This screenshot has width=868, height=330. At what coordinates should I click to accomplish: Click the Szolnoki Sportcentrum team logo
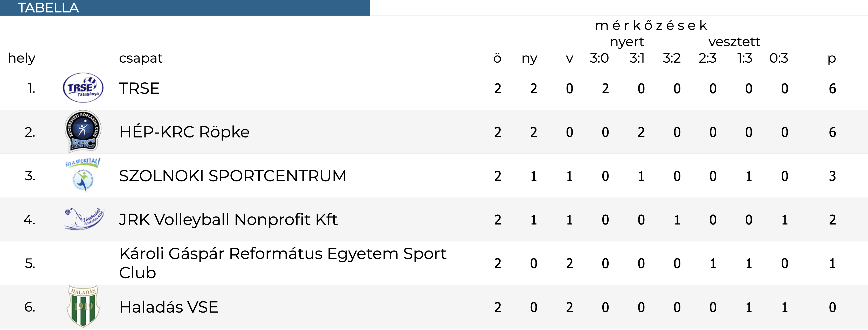83,175
